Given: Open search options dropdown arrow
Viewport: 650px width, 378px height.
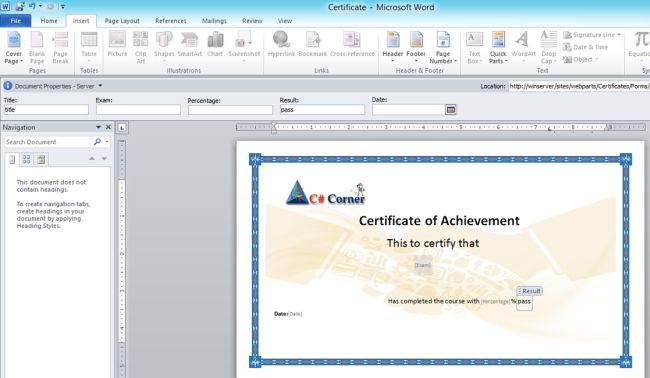Looking at the screenshot, I should [107, 142].
